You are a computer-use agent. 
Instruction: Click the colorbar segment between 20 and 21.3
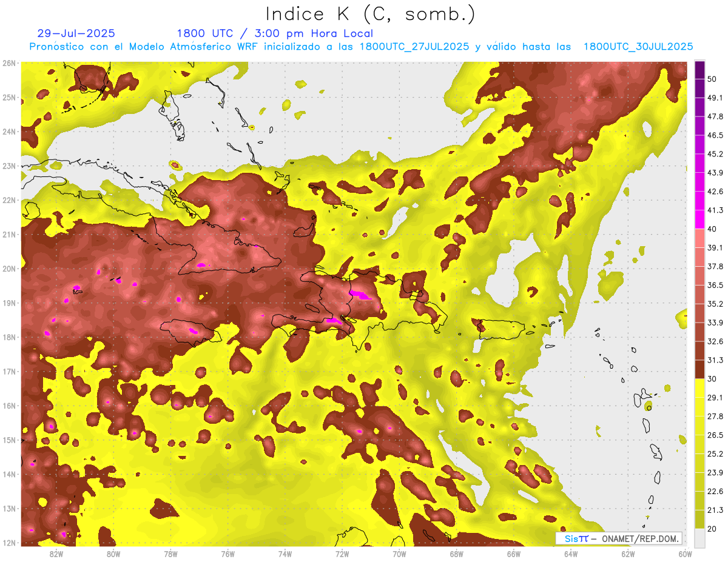(x=699, y=519)
